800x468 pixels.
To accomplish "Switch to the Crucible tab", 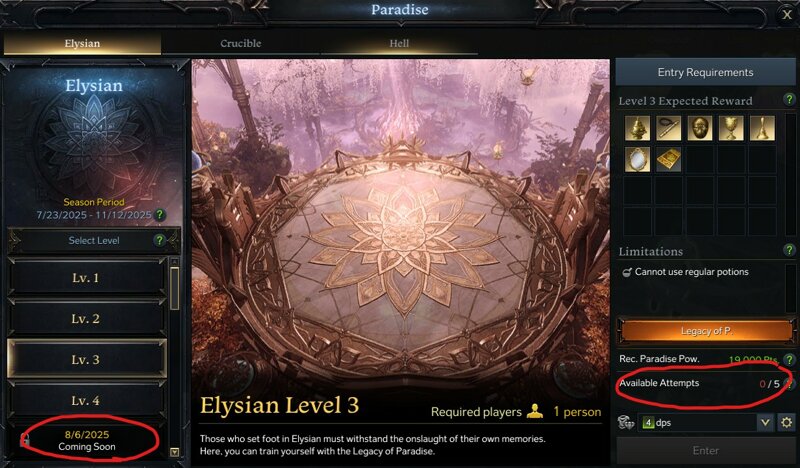I will pos(241,43).
